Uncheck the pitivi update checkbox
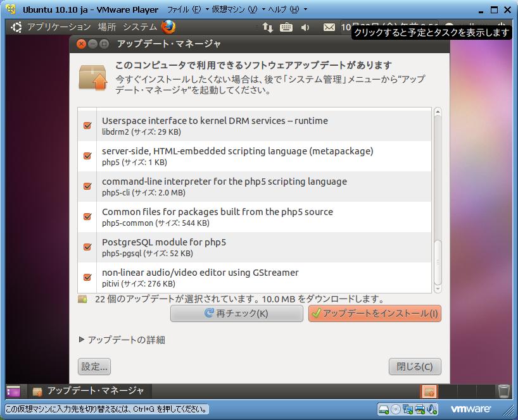Image resolution: width=518 pixels, height=420 pixels. tap(87, 277)
